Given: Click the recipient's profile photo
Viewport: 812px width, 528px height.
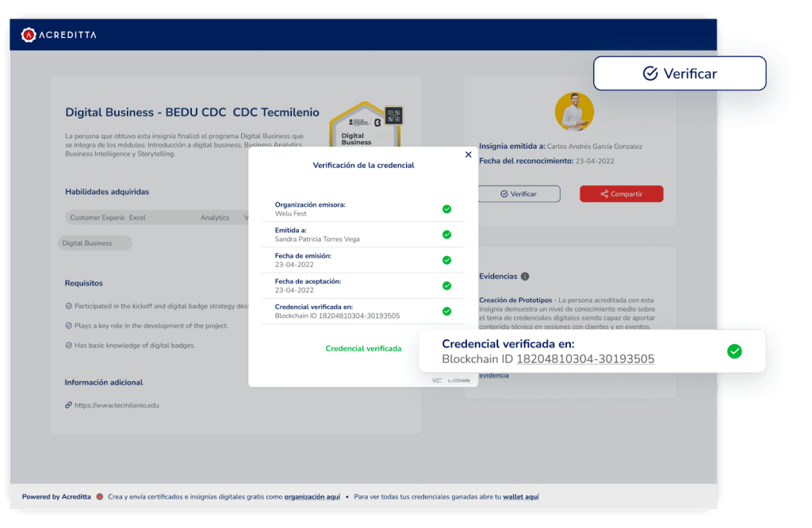Looking at the screenshot, I should coord(574,112).
